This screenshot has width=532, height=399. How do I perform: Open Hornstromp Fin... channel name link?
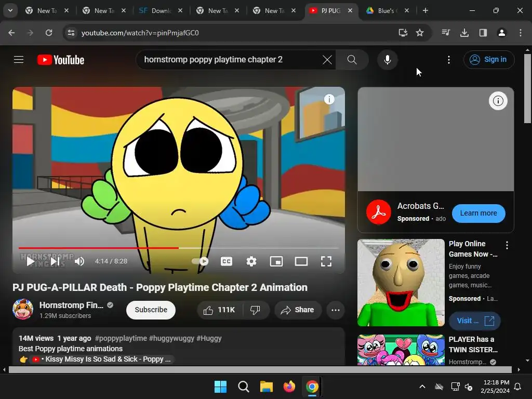pos(71,305)
